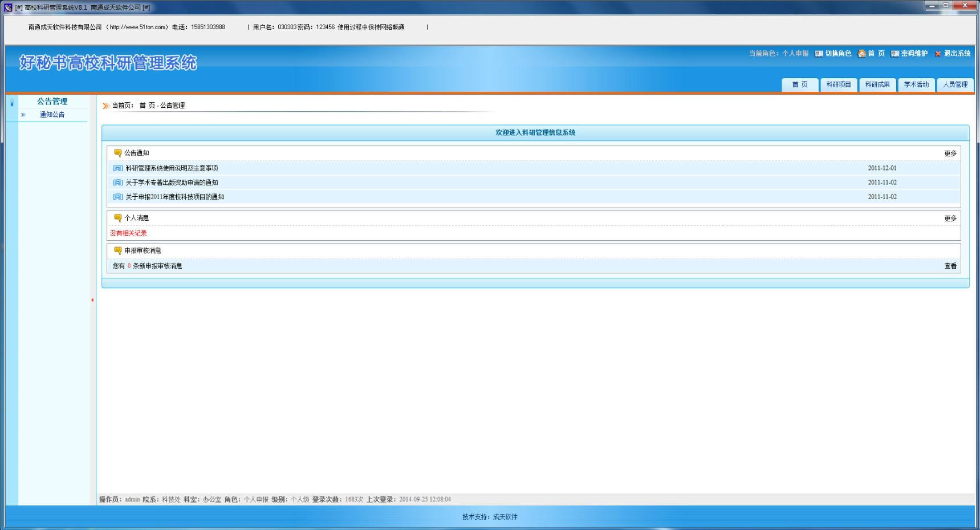Click the 密码维护 password icon

895,54
